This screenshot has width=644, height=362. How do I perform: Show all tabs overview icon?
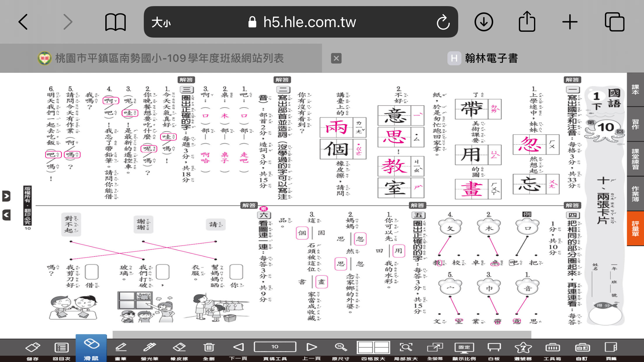615,22
